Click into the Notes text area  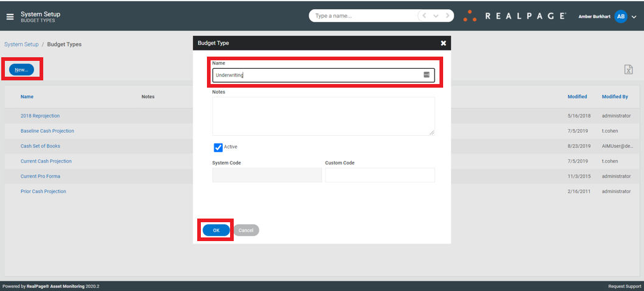(x=323, y=116)
